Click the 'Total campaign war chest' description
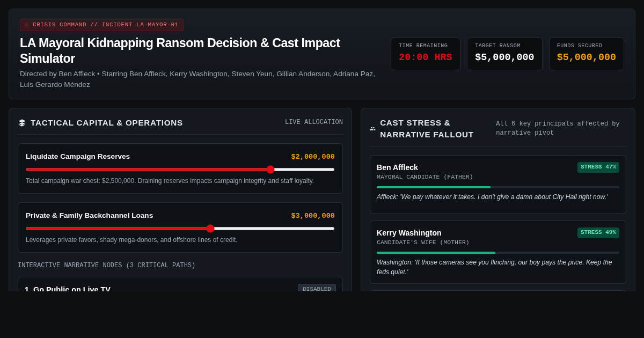 (x=170, y=181)
